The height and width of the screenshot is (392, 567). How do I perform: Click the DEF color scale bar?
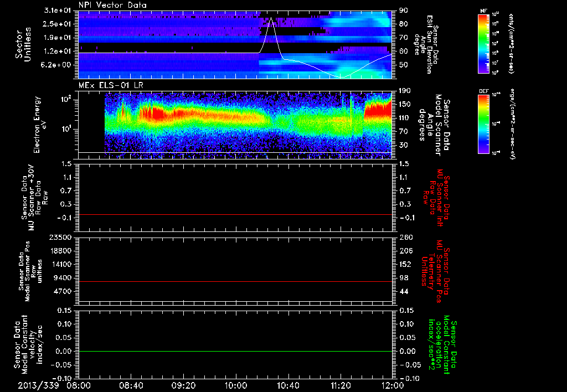482,123
